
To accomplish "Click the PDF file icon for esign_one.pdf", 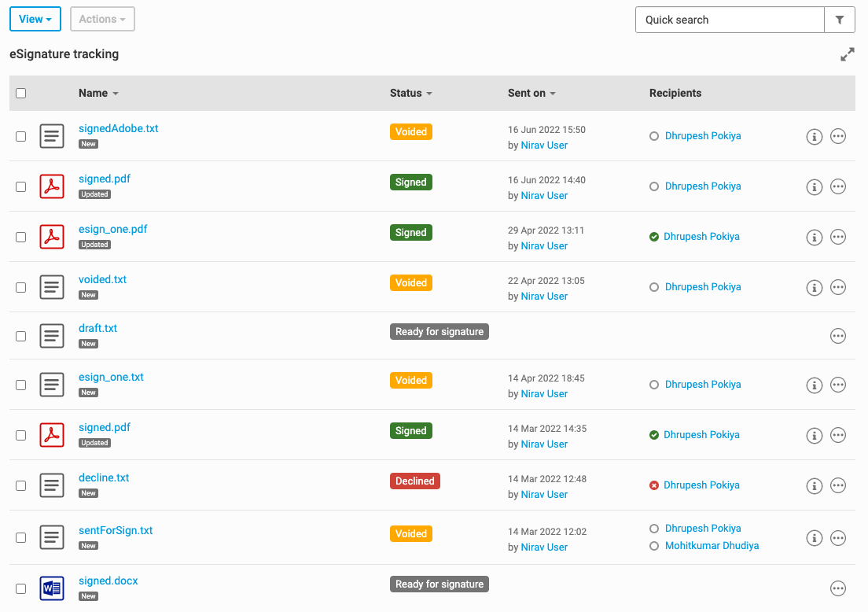I will pyautogui.click(x=52, y=237).
